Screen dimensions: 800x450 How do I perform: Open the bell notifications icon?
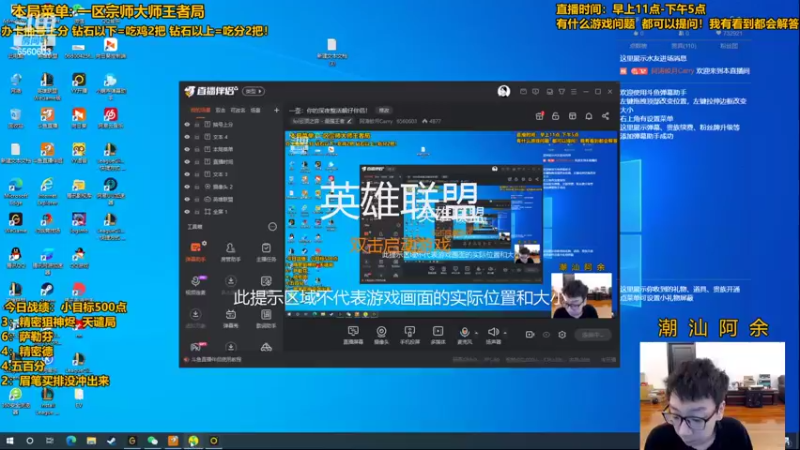tap(589, 116)
